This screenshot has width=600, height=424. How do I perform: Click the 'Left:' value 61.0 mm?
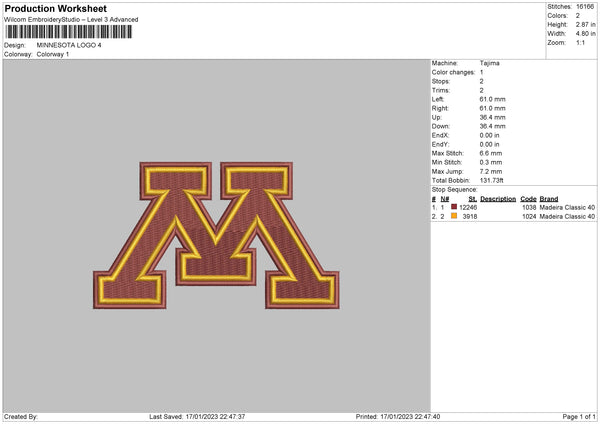point(492,99)
